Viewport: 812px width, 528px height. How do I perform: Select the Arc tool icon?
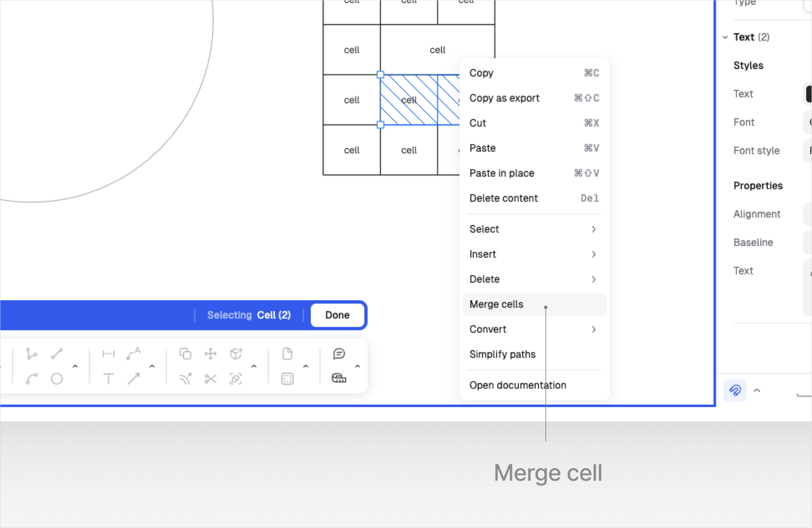[31, 379]
